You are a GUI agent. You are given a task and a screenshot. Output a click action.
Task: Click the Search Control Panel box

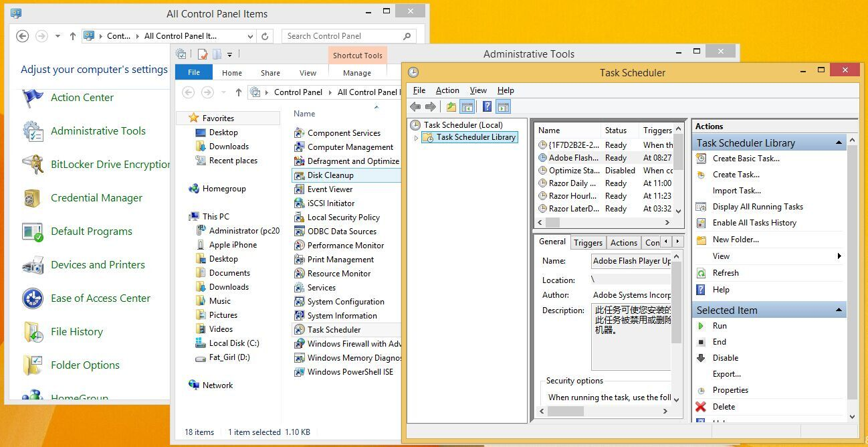click(348, 36)
